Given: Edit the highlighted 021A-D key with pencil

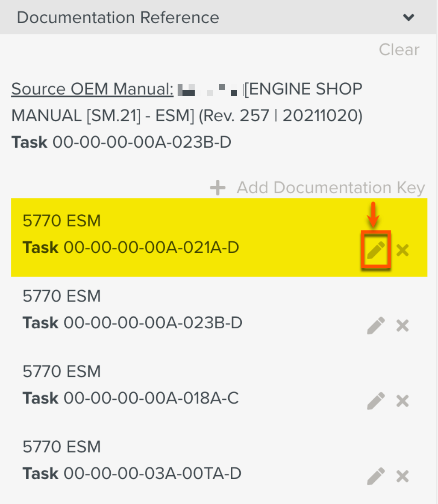Looking at the screenshot, I should [x=376, y=250].
